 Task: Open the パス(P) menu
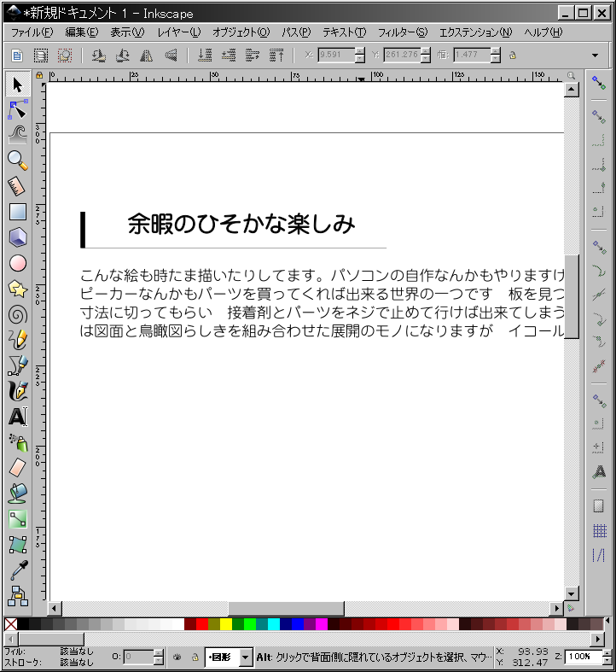(x=295, y=32)
